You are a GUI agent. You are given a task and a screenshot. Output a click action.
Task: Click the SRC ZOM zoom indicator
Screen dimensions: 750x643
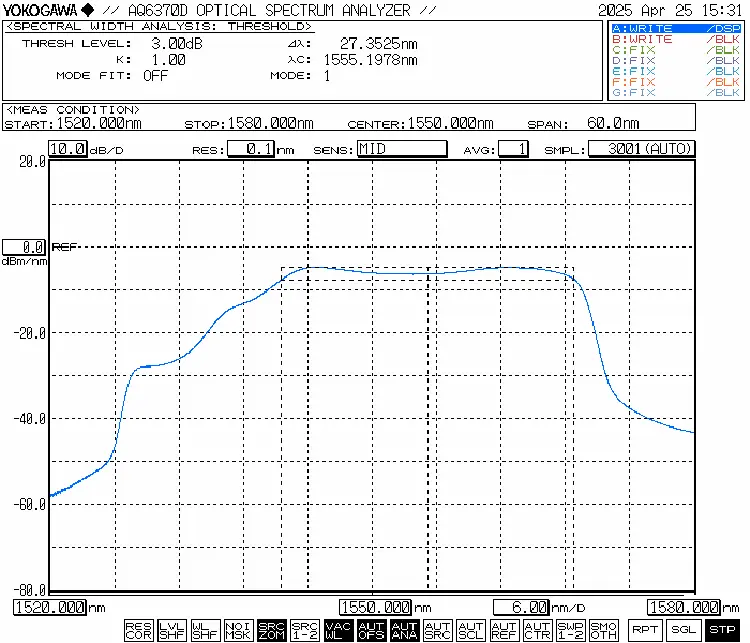(271, 630)
